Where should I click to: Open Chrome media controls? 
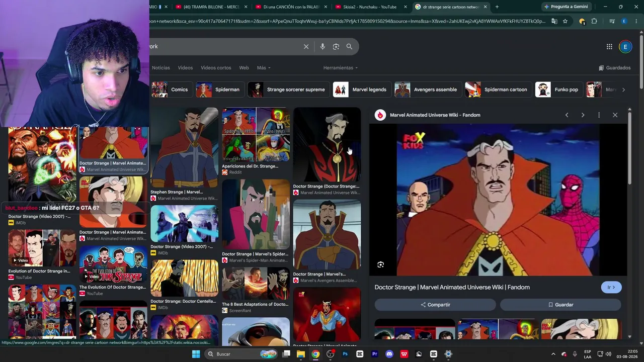click(x=612, y=21)
